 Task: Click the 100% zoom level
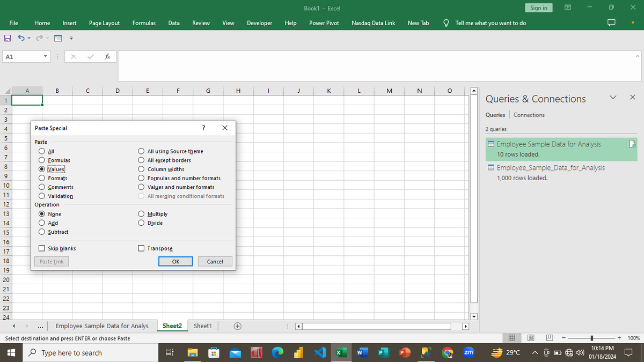tap(633, 338)
